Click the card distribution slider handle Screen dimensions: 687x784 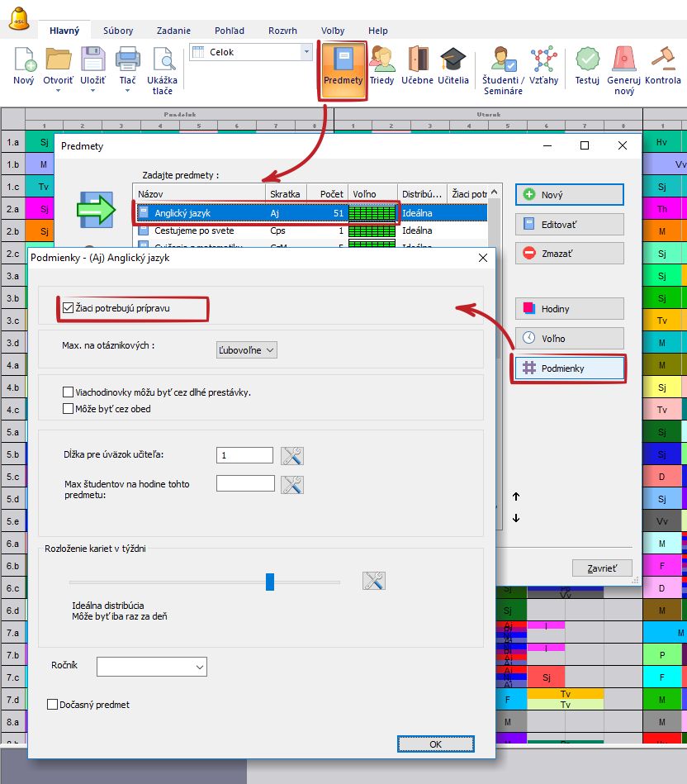pyautogui.click(x=270, y=582)
